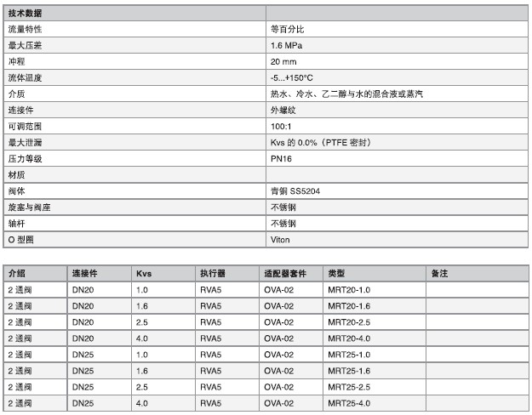Click DN20 in the MRT20-1.0 row
This screenshot has height=415, width=532.
point(83,290)
